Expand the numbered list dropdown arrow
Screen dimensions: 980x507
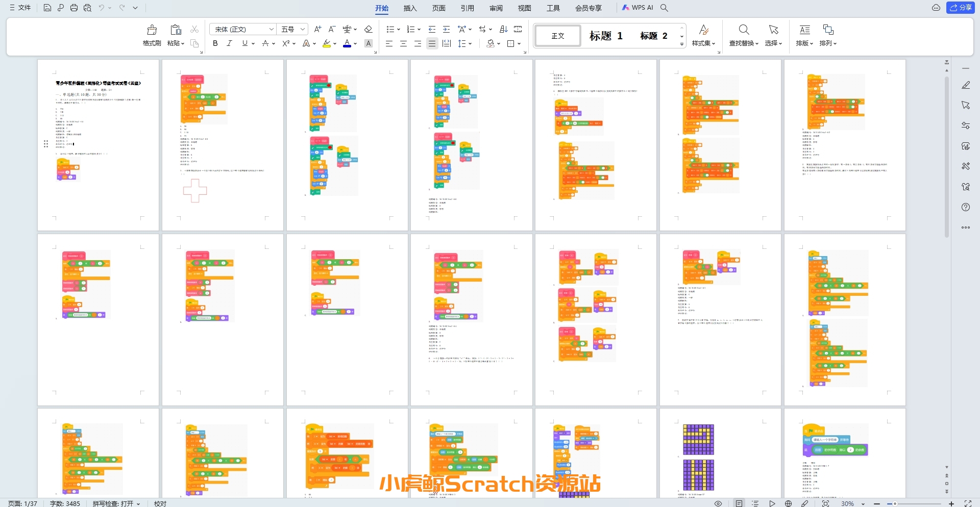tap(419, 30)
